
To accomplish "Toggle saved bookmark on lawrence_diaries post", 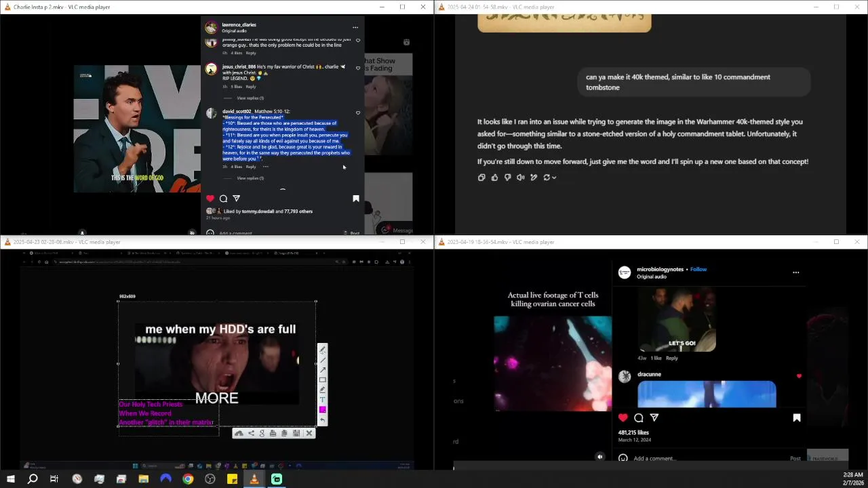I will click(356, 199).
